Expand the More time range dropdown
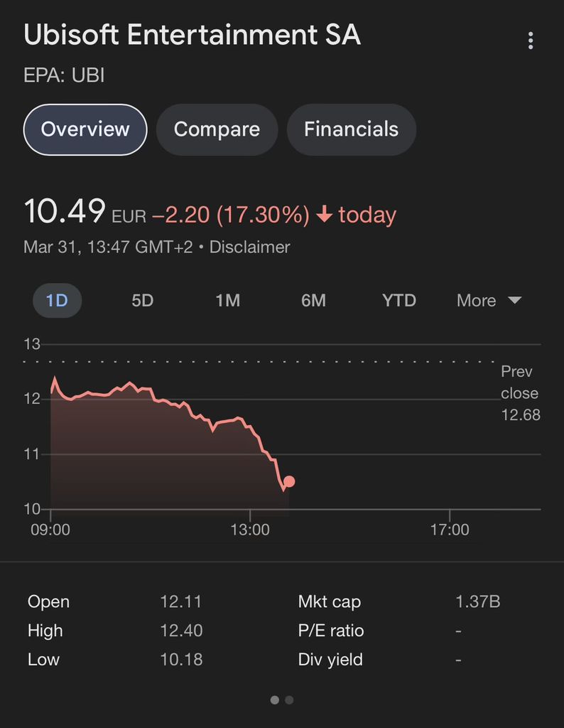 (489, 301)
